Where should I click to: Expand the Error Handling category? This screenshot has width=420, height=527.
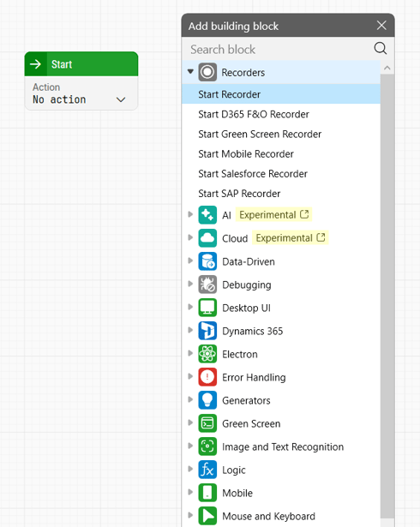click(190, 376)
